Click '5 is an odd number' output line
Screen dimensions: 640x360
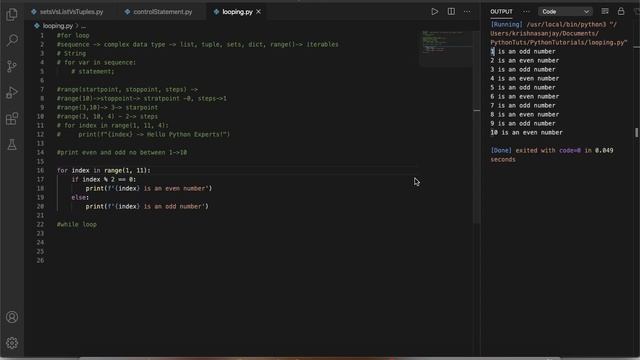pyautogui.click(x=523, y=87)
